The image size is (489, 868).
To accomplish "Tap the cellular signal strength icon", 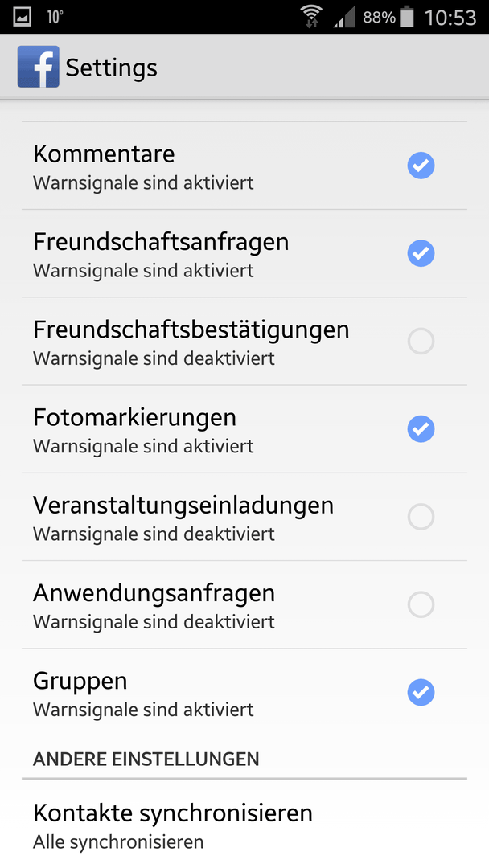I will point(343,17).
